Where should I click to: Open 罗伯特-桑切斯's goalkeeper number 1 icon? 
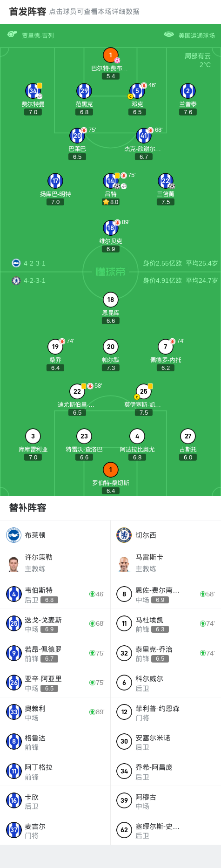[111, 470]
